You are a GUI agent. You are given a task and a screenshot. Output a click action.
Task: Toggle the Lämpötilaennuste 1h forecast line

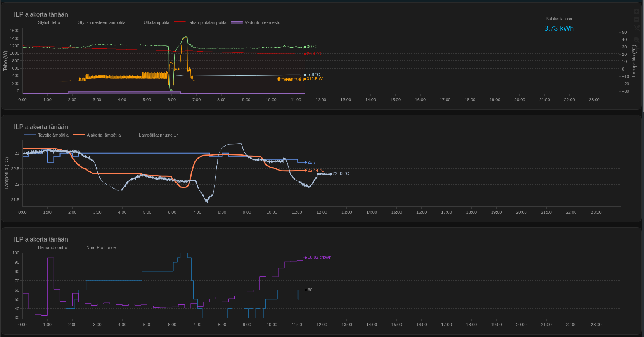click(x=158, y=135)
